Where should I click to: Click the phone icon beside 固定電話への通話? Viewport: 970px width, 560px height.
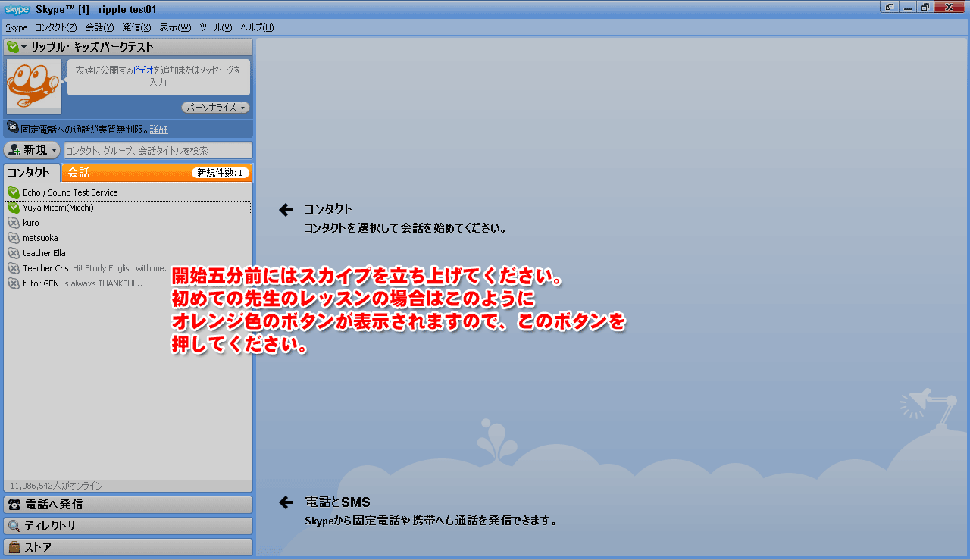click(13, 127)
